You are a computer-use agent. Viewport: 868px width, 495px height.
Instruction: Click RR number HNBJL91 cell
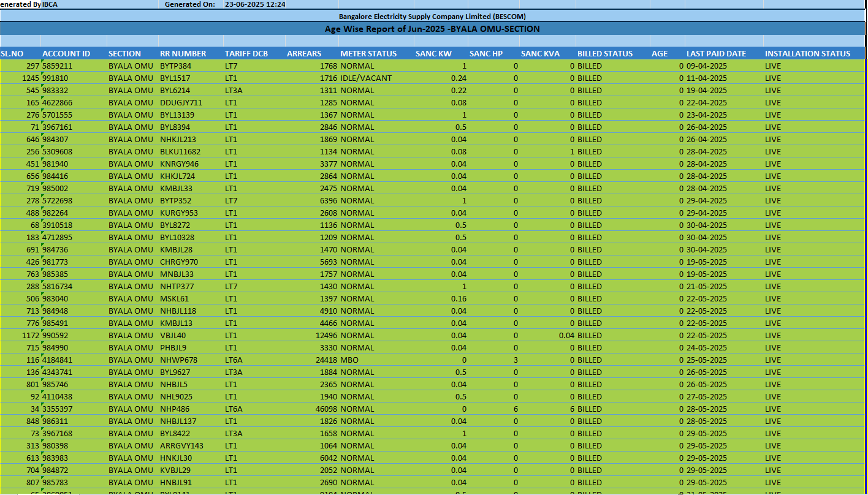(191, 482)
